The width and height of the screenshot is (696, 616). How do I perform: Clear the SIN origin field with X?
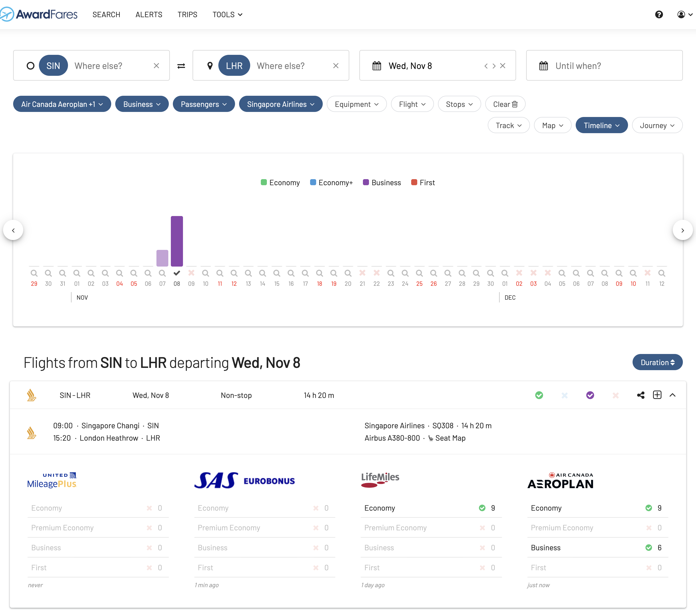tap(156, 66)
